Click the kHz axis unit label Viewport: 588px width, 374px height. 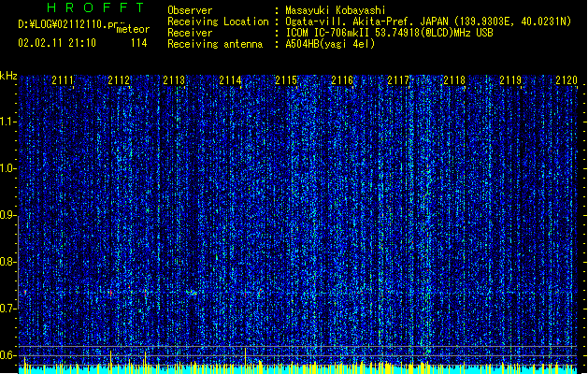pyautogui.click(x=8, y=76)
